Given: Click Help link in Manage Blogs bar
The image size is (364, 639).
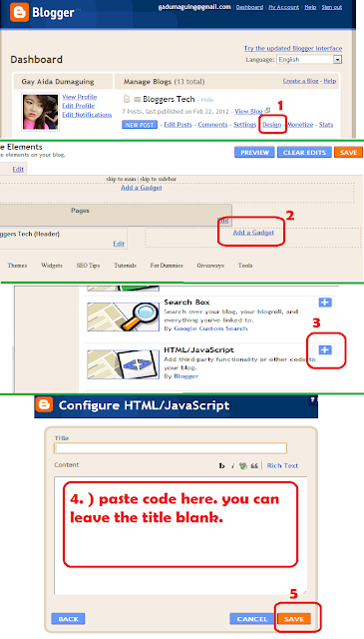Looking at the screenshot, I should pyautogui.click(x=330, y=81).
